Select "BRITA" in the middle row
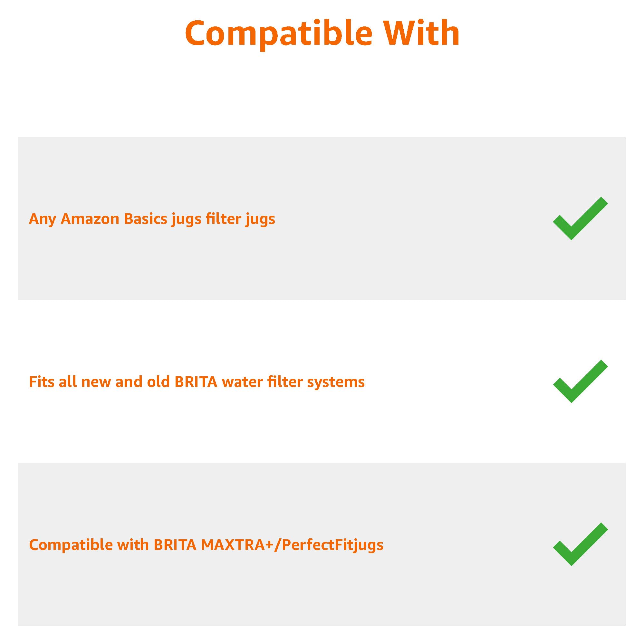This screenshot has height=644, width=644. [196, 382]
